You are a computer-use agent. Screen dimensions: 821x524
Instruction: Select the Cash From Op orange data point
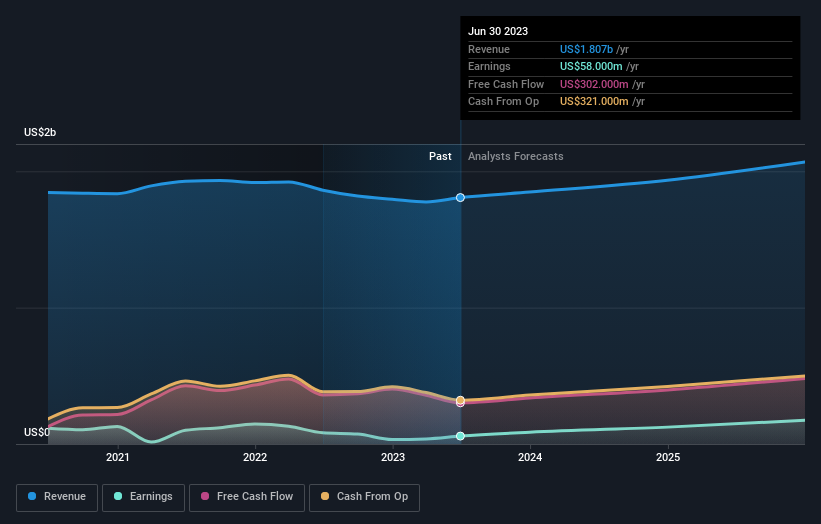coord(460,400)
